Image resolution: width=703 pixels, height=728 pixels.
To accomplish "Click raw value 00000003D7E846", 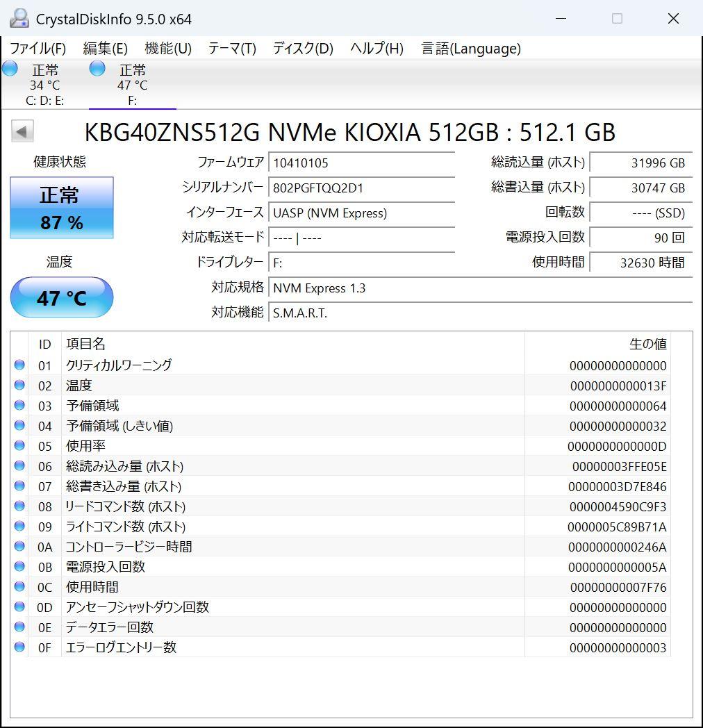I will point(617,486).
